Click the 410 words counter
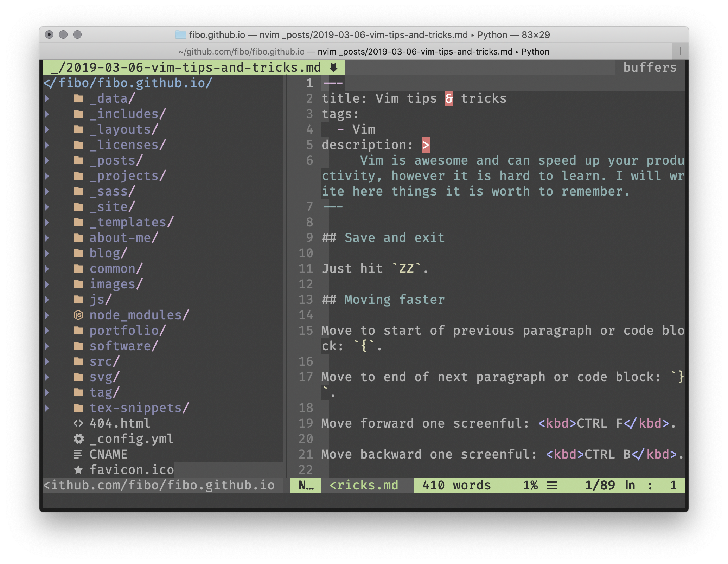Screen dimensions: 728x564 (x=456, y=485)
